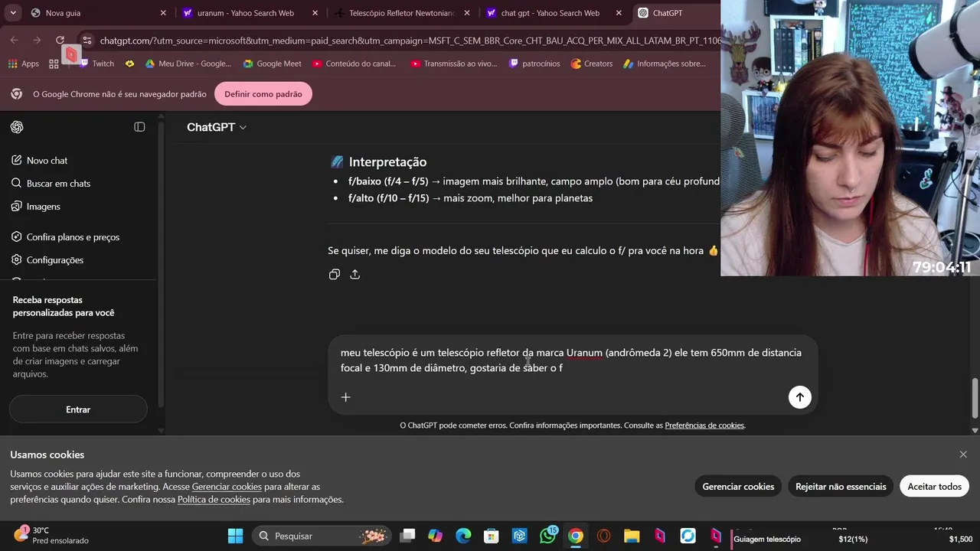Open Gerenciar cookies link in banner text
This screenshot has width=980, height=551.
[227, 487]
